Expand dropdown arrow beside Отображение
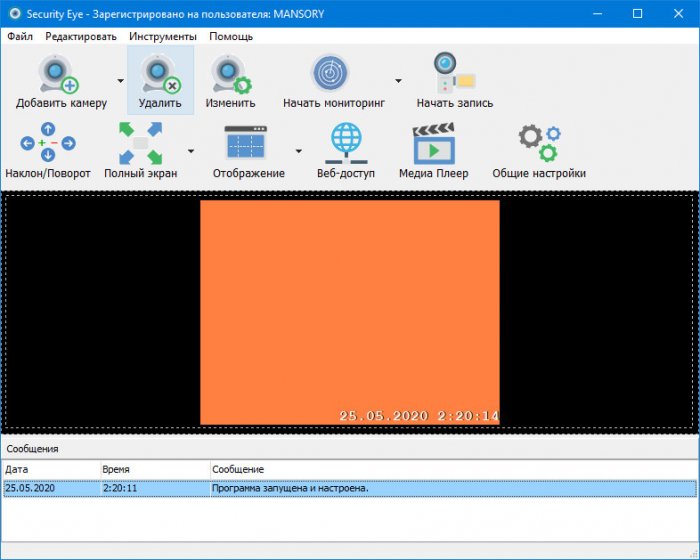Viewport: 700px width, 560px height. [x=298, y=151]
